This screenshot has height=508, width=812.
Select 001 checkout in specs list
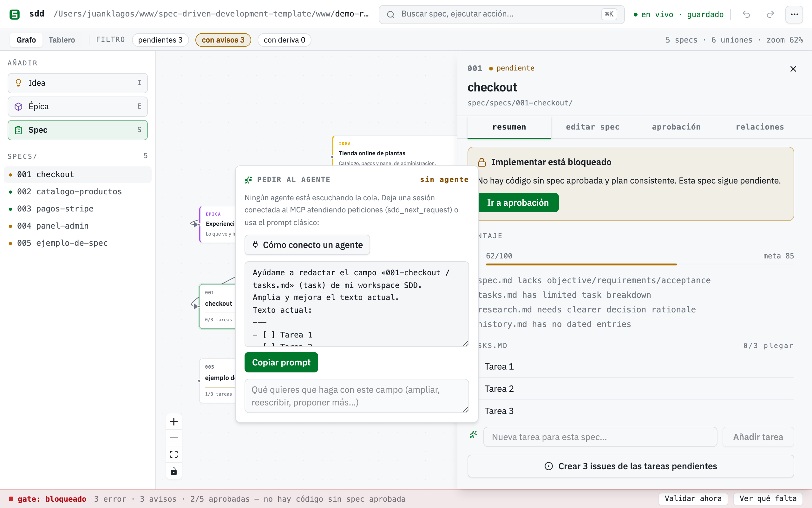pyautogui.click(x=77, y=174)
